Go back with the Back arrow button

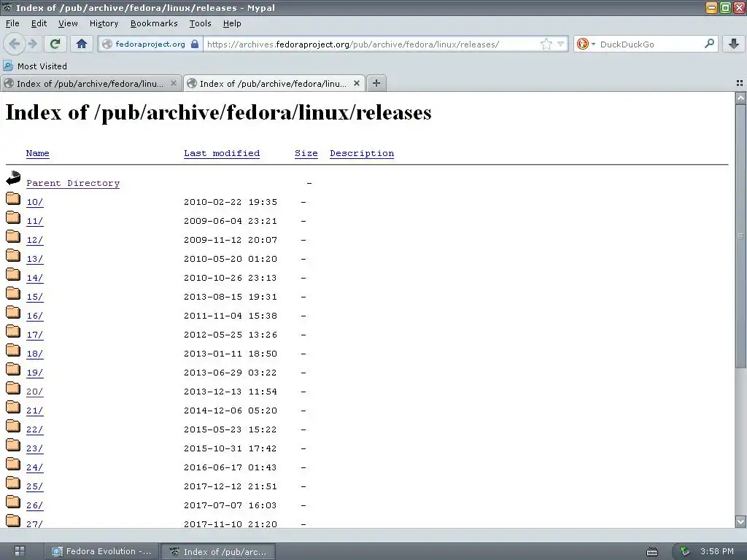pos(15,44)
